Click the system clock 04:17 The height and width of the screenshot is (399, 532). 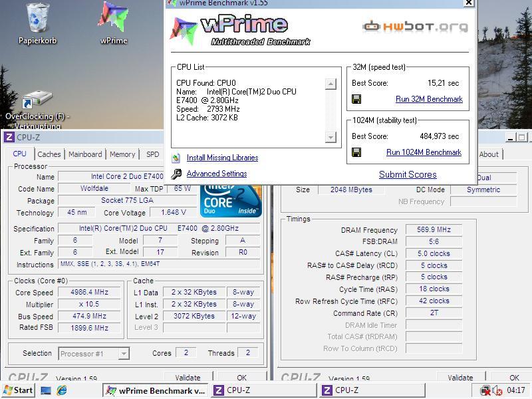pos(516,390)
